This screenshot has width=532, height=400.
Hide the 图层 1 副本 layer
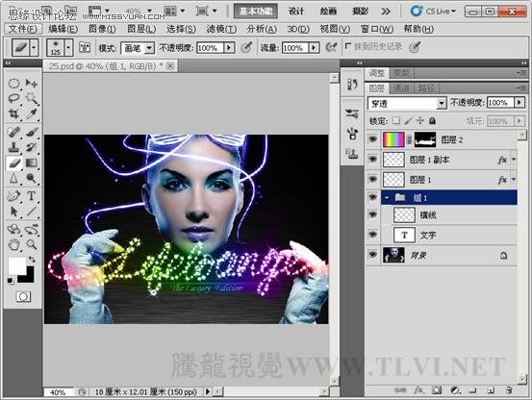pos(373,159)
